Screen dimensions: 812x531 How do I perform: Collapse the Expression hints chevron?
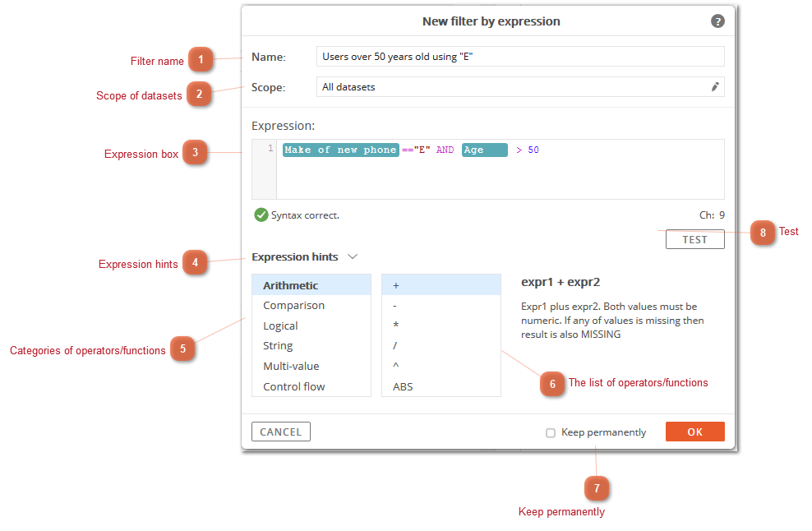click(353, 257)
